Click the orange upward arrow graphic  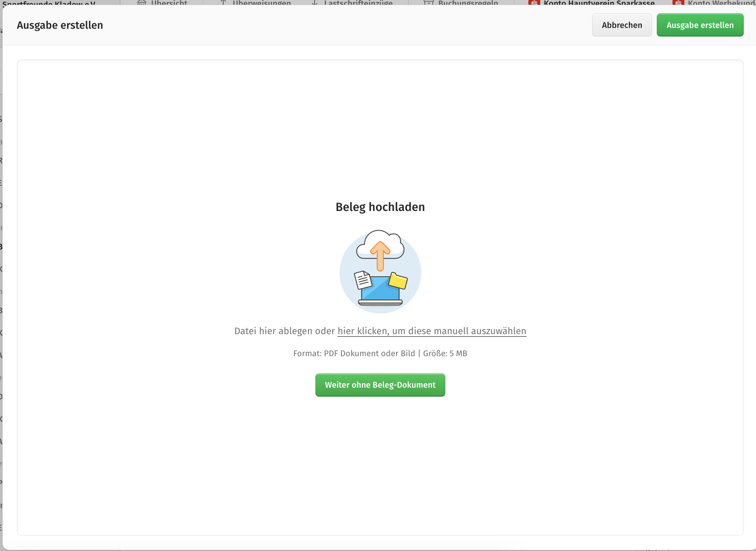point(380,255)
